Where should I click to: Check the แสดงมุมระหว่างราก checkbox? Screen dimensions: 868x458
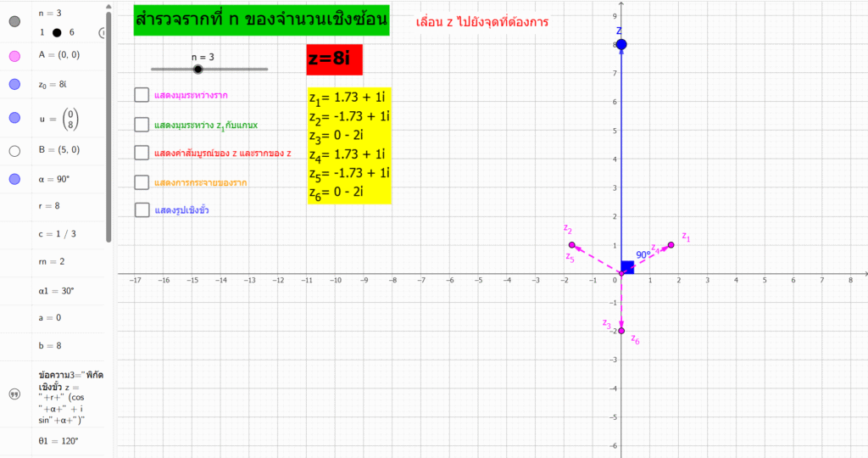click(142, 95)
